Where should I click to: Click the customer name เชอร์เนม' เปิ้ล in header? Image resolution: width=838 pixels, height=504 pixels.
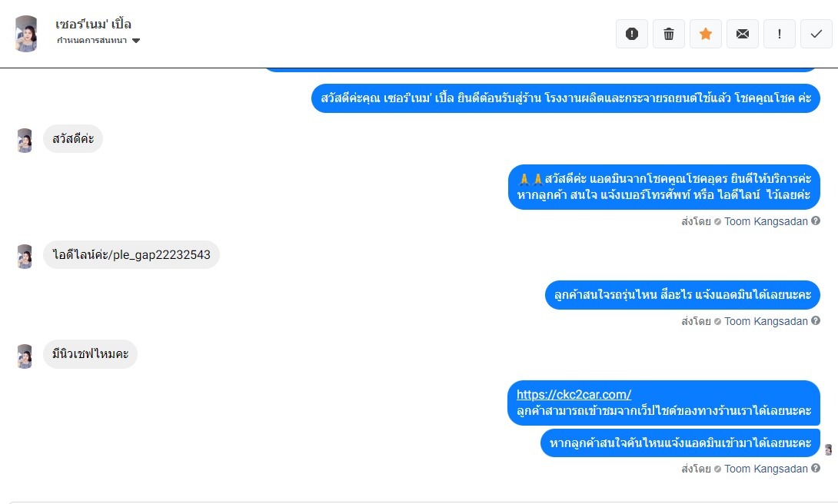[x=94, y=24]
